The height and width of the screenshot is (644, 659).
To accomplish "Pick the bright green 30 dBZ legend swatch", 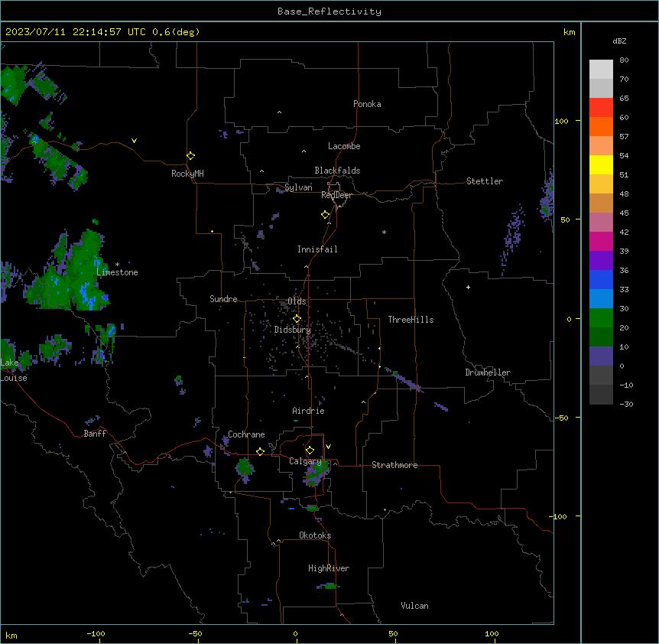I will pyautogui.click(x=601, y=318).
